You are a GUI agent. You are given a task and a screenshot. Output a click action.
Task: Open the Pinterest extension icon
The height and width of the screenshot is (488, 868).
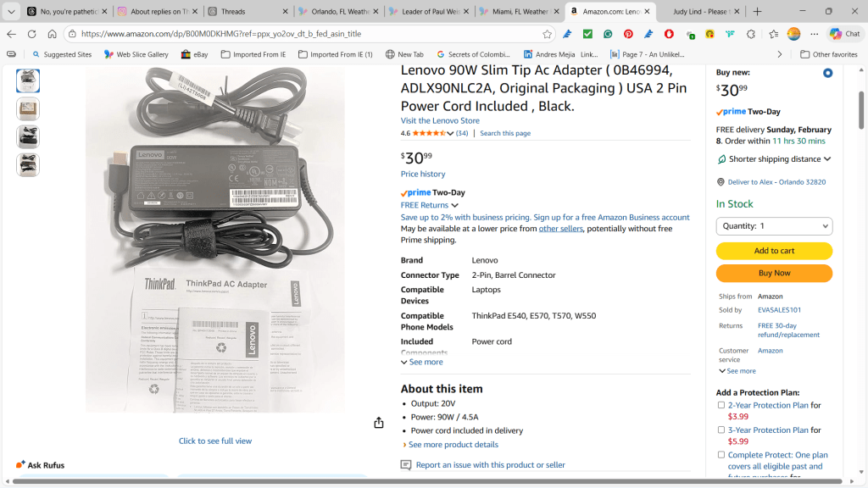point(628,34)
